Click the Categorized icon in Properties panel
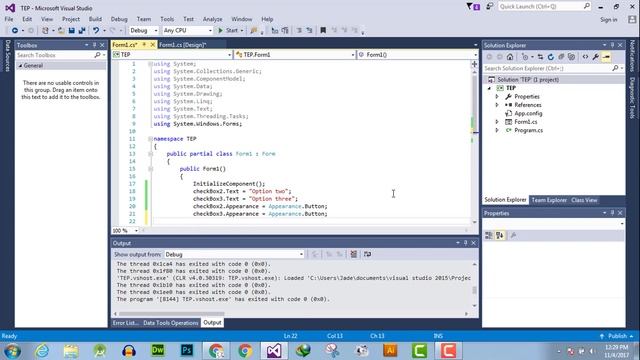Screen dimensions: 640x360 point(489,235)
